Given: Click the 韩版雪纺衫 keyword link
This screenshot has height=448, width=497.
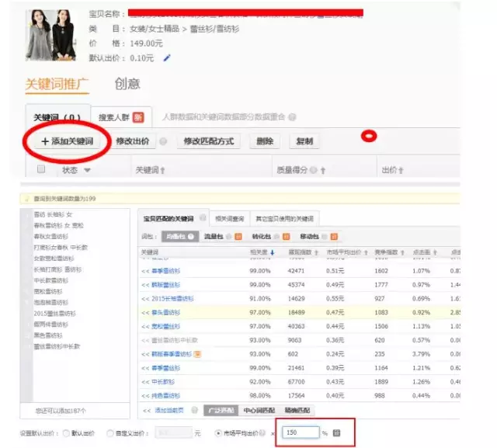Looking at the screenshot, I should pos(165,285).
